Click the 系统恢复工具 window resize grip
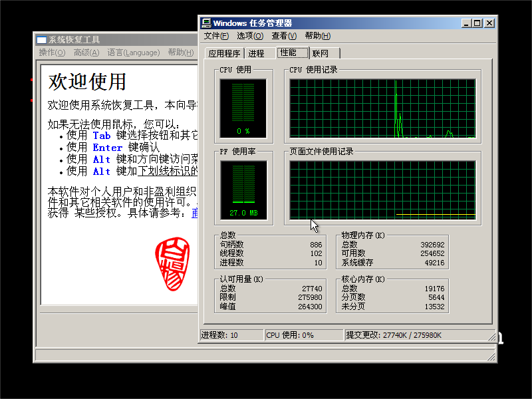Image resolution: width=532 pixels, height=399 pixels. 491,356
